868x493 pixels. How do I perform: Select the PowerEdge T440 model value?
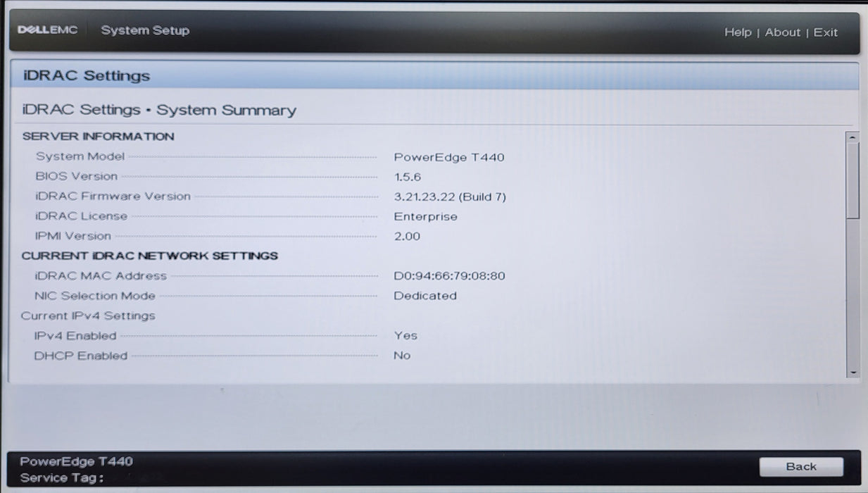(449, 157)
